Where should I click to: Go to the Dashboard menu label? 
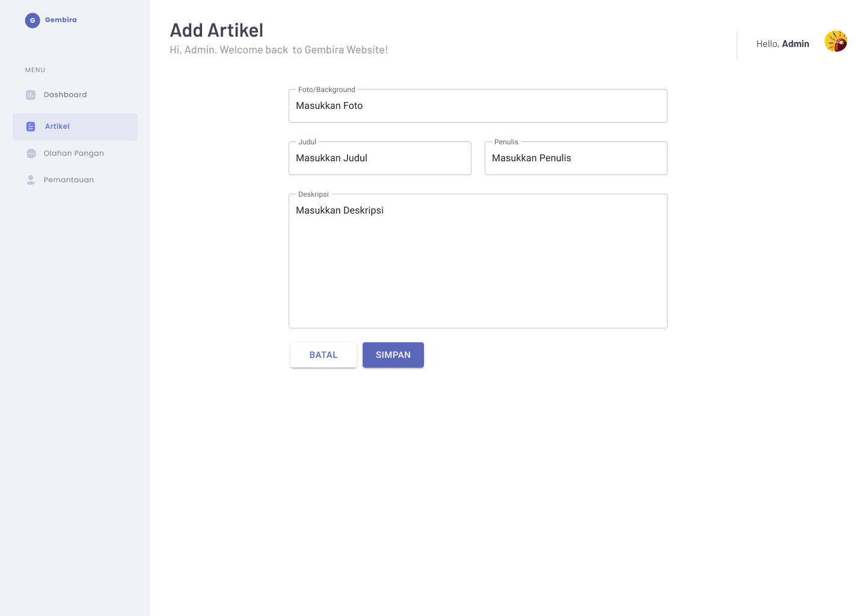click(65, 95)
